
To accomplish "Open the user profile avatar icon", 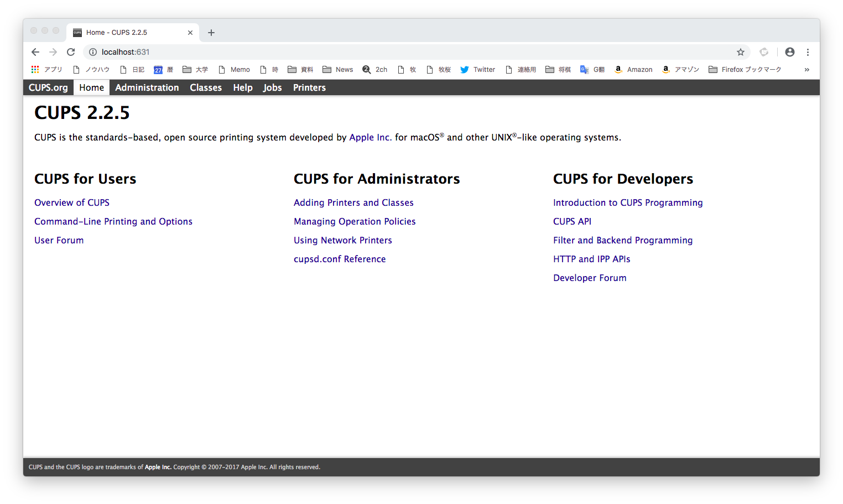I will pyautogui.click(x=790, y=52).
